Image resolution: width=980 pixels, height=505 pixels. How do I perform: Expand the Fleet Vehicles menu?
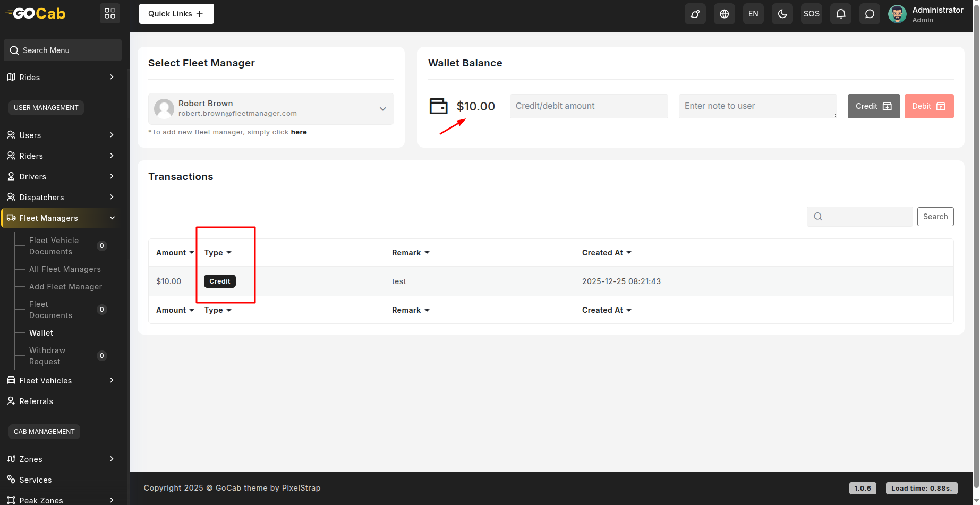pyautogui.click(x=61, y=381)
